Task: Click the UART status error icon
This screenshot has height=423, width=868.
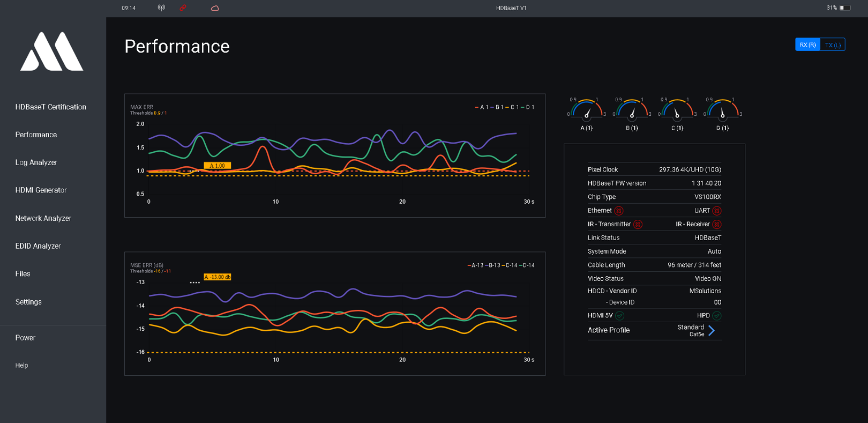Action: pos(717,211)
